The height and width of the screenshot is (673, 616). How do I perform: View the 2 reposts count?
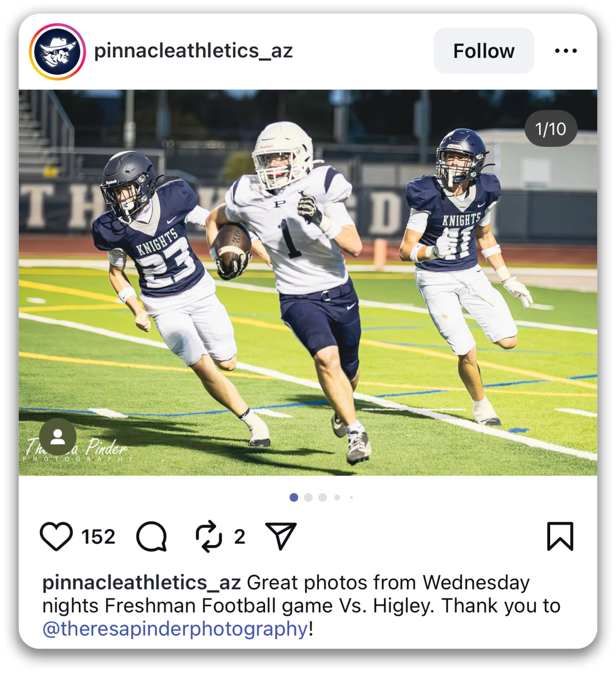[239, 537]
